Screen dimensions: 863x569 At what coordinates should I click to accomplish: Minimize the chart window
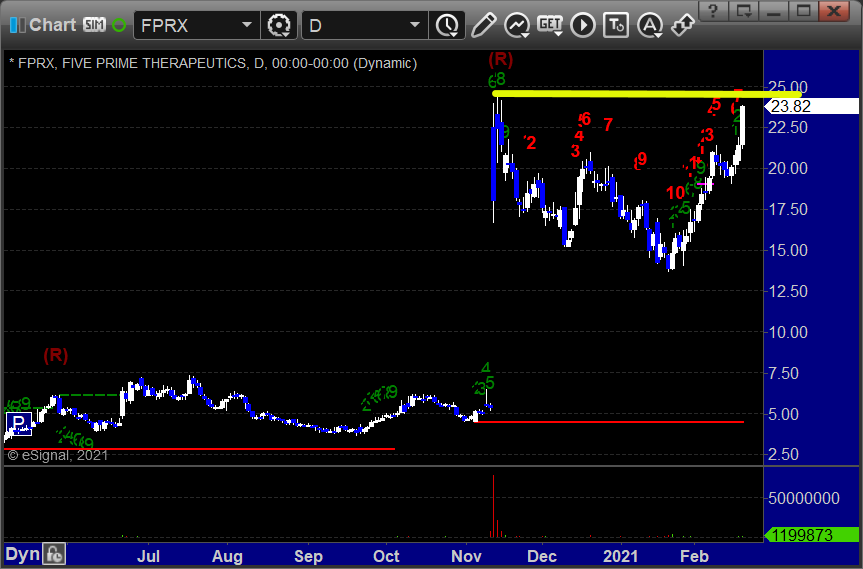pyautogui.click(x=773, y=10)
